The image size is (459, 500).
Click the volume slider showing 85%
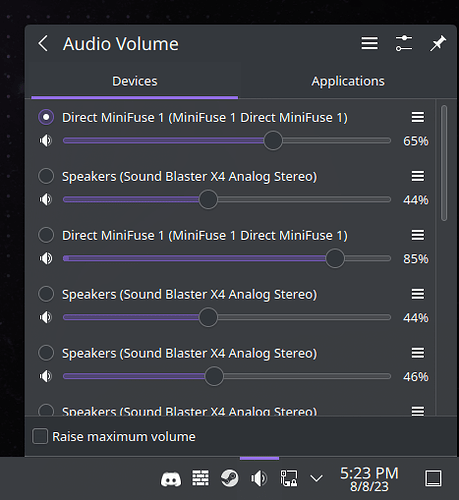(x=227, y=258)
